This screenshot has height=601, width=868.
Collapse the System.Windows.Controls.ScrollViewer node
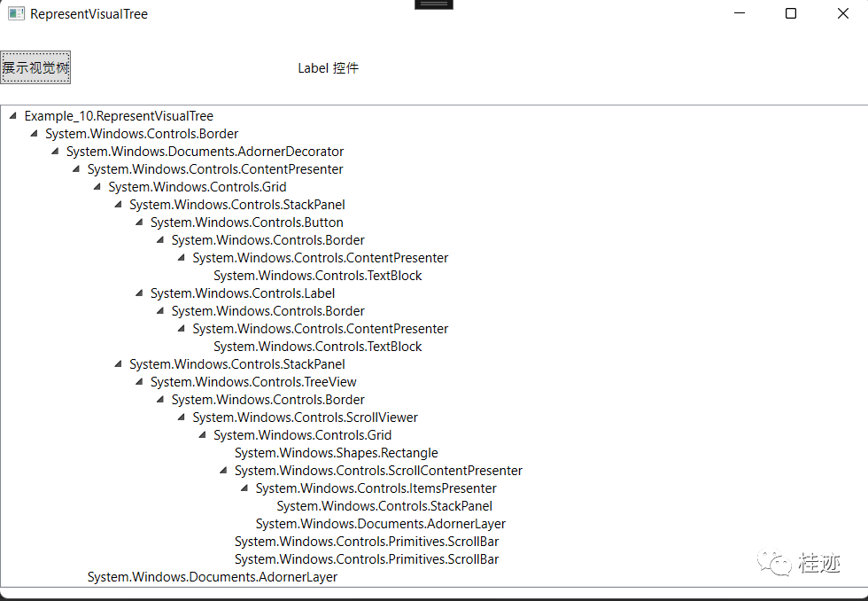[x=181, y=417]
